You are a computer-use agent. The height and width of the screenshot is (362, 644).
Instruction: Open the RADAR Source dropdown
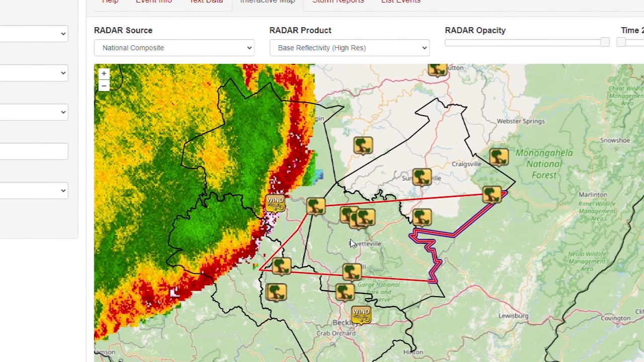174,47
